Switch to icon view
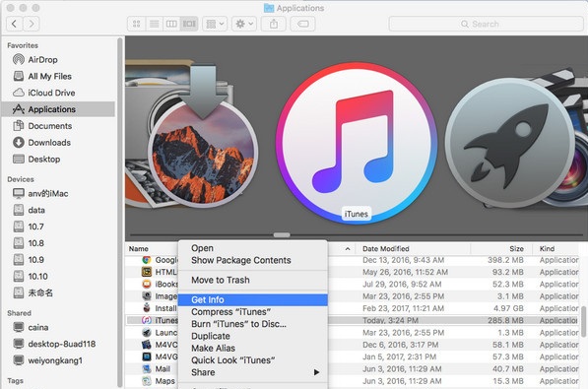The width and height of the screenshot is (588, 389). [137, 24]
